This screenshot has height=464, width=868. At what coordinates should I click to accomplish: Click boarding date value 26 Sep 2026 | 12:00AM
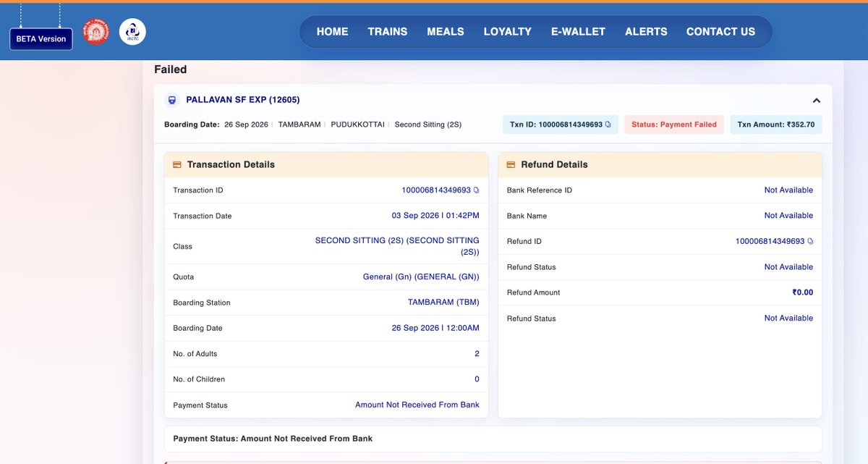point(435,328)
